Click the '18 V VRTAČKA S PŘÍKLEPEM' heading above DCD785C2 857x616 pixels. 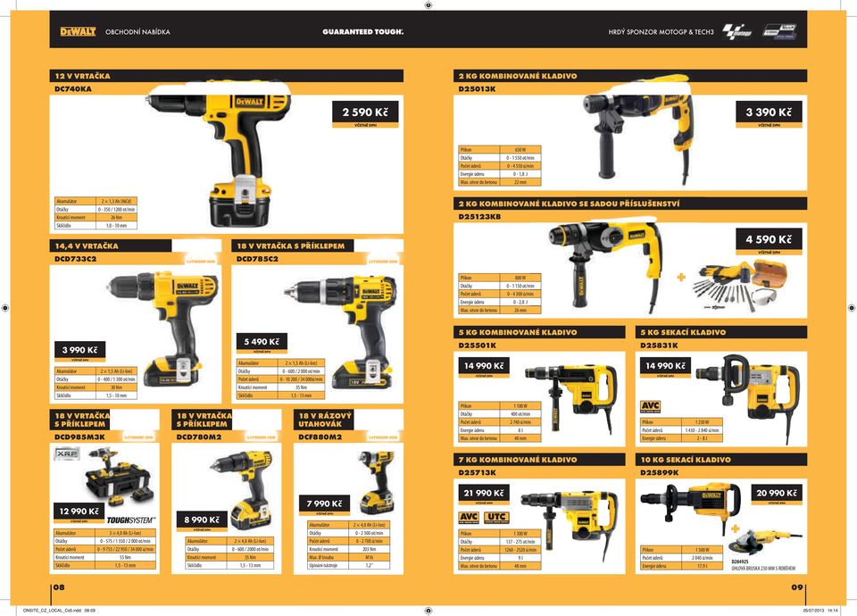291,246
